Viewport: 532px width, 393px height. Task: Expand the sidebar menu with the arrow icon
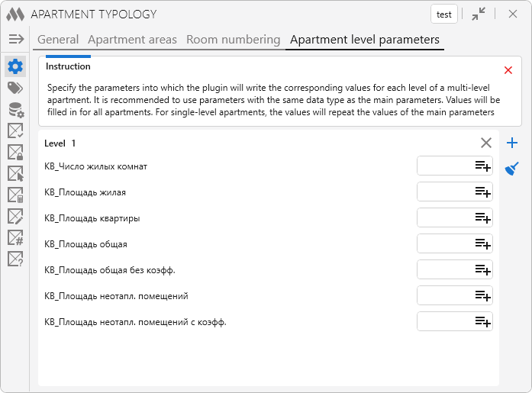pyautogui.click(x=16, y=39)
